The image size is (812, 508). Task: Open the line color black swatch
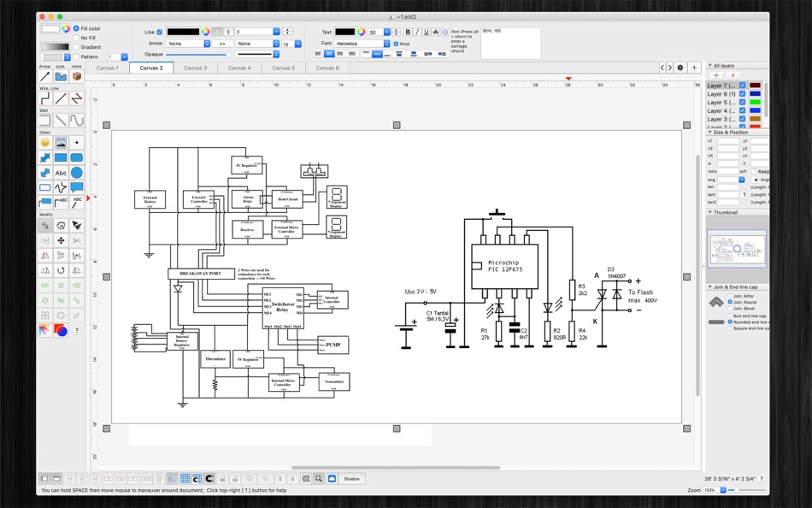pyautogui.click(x=183, y=32)
